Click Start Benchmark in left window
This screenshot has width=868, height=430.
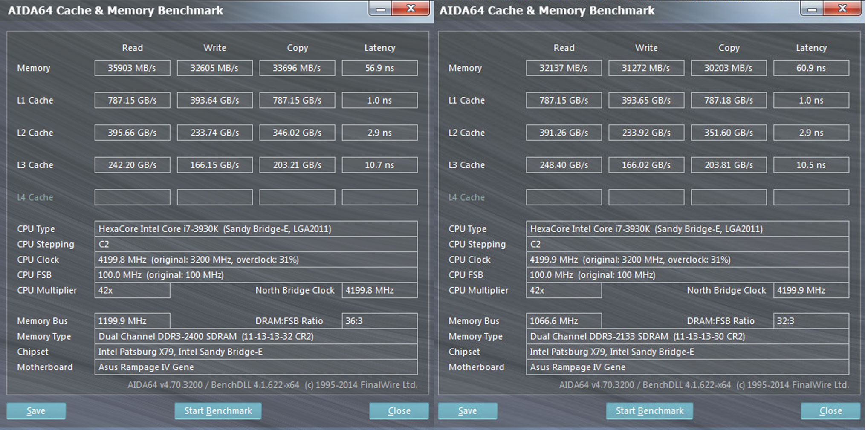click(218, 411)
